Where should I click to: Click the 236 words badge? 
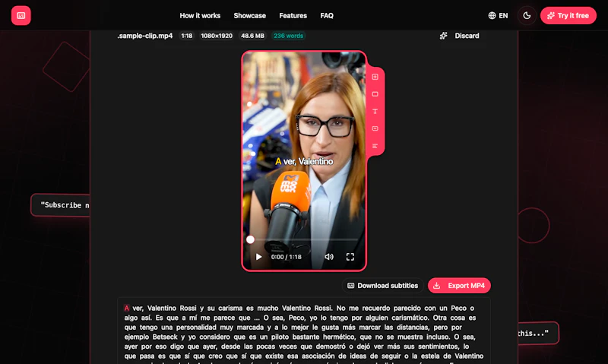[x=288, y=36]
